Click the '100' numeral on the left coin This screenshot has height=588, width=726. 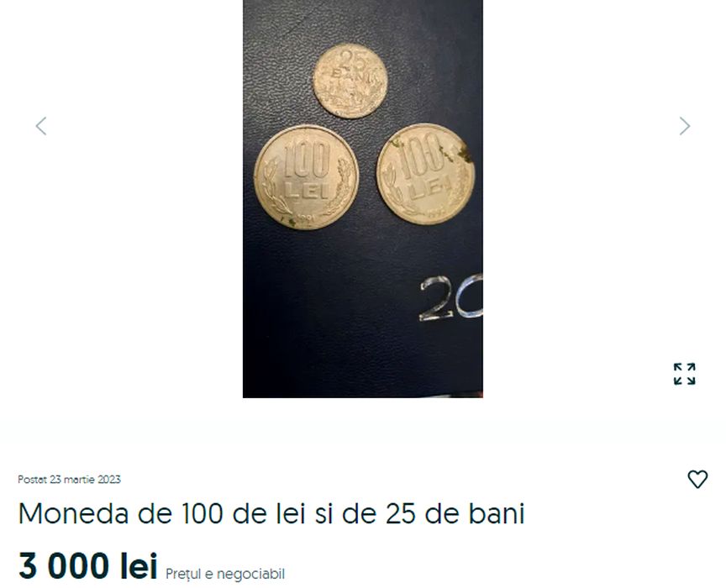tap(307, 160)
